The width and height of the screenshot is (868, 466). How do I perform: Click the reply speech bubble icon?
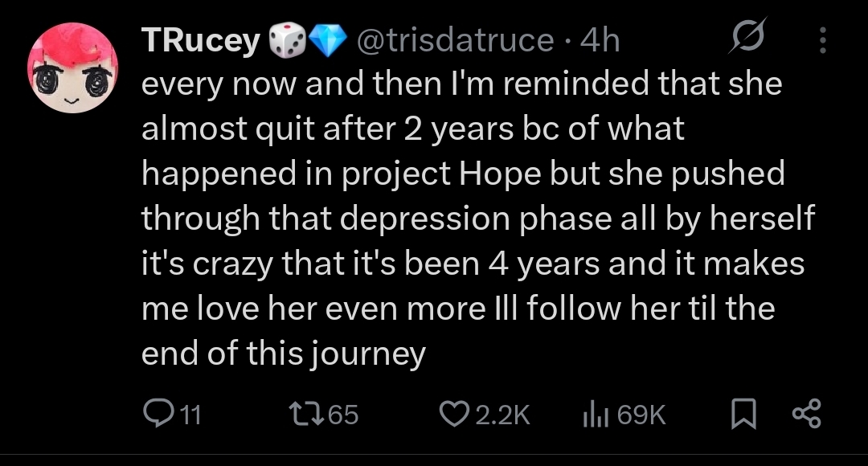click(x=158, y=414)
